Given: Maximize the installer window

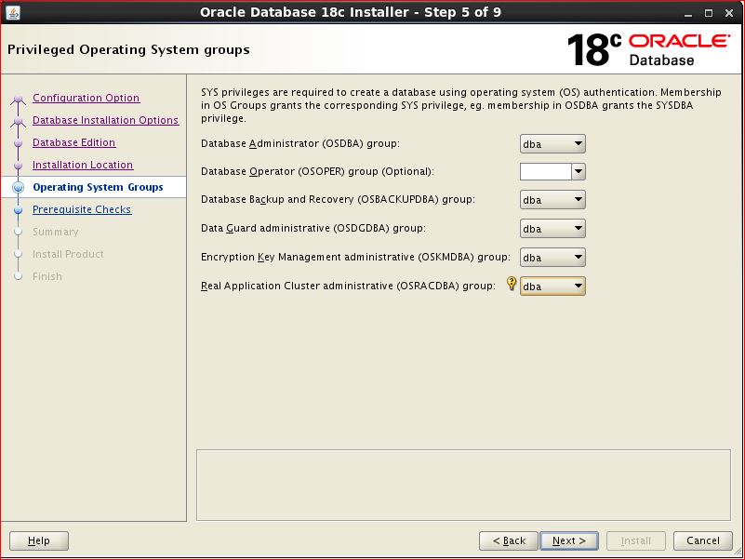Looking at the screenshot, I should 710,12.
